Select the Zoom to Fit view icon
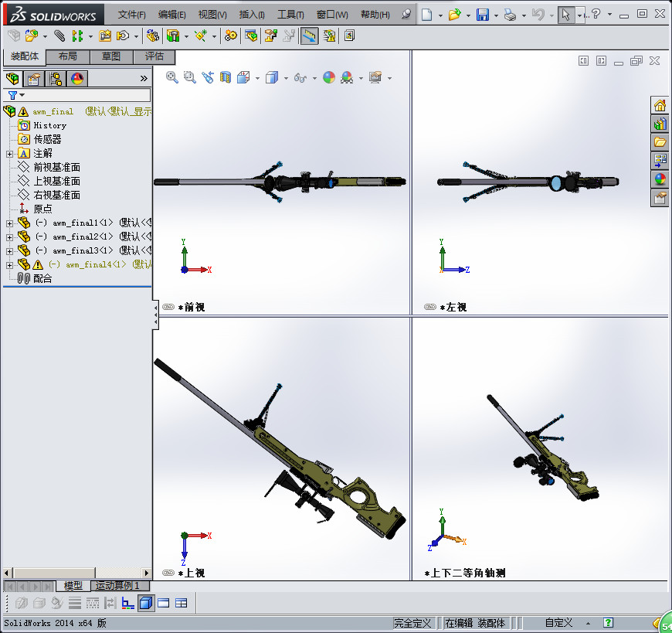 tap(170, 77)
